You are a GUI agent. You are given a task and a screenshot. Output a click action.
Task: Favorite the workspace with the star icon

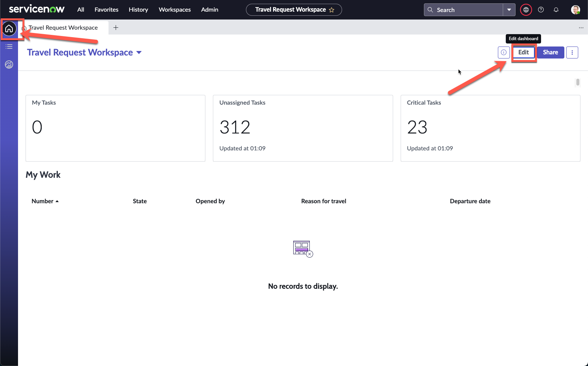point(332,10)
